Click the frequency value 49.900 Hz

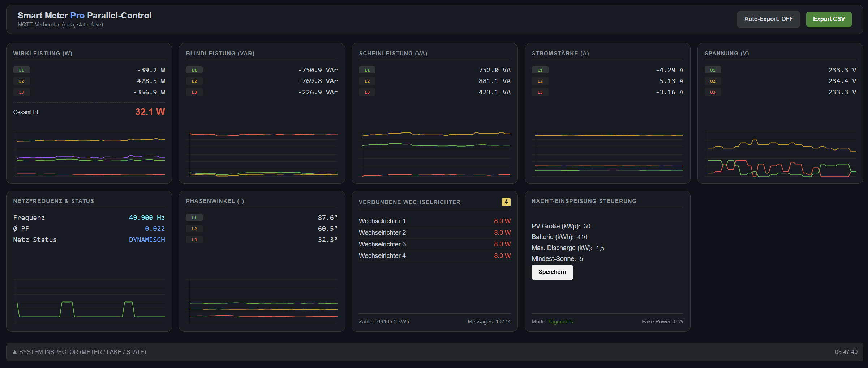click(x=147, y=218)
